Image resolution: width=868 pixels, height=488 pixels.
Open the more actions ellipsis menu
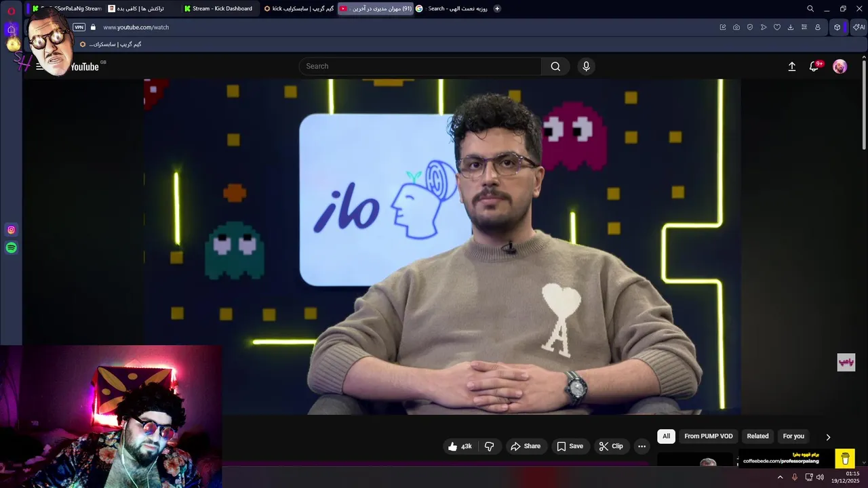click(x=642, y=446)
